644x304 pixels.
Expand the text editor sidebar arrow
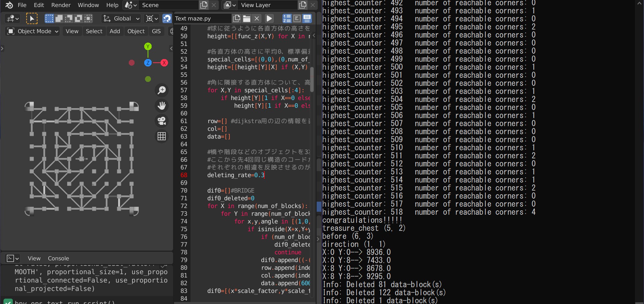pyautogui.click(x=314, y=35)
